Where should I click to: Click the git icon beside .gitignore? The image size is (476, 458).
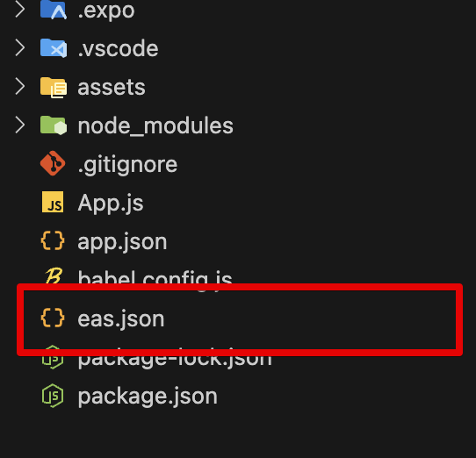click(53, 163)
